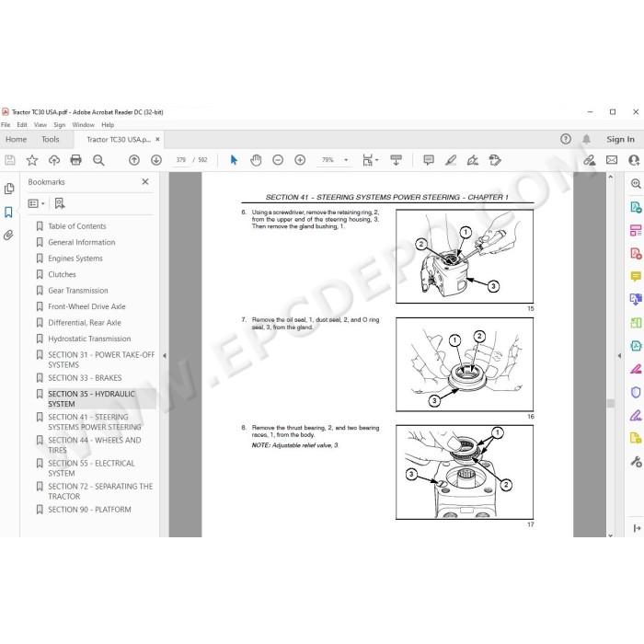The height and width of the screenshot is (644, 644).
Task: Expand the right tools pane labels
Action: (x=637, y=528)
